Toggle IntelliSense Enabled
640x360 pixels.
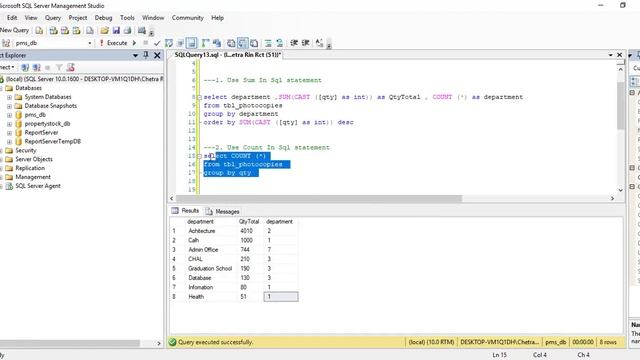[x=191, y=43]
